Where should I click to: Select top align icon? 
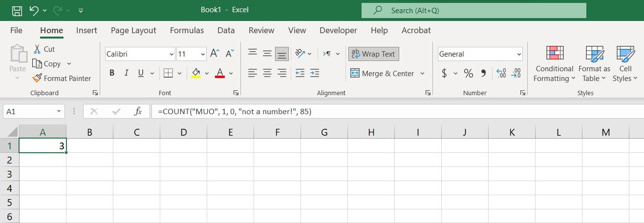(253, 54)
